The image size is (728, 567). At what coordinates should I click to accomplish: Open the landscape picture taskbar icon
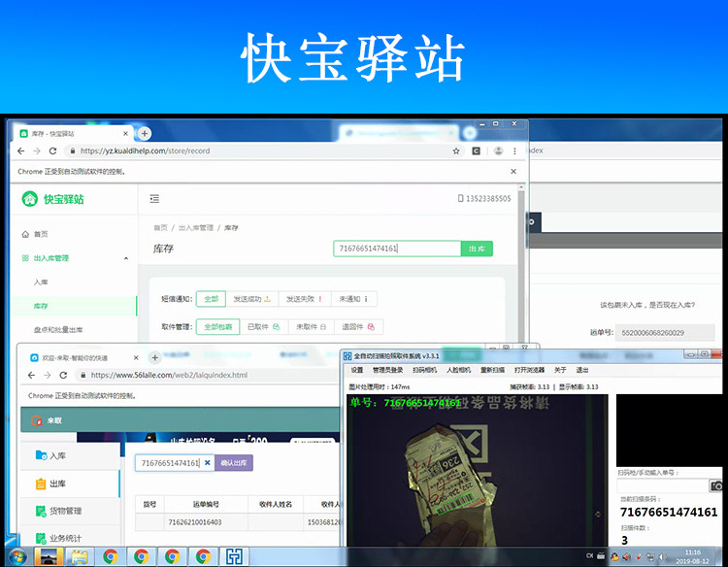49,556
